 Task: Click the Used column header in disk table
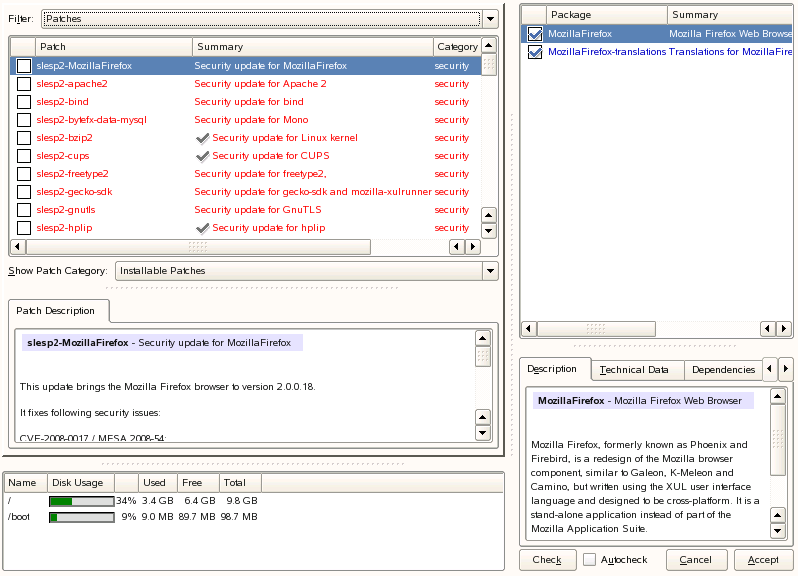(158, 483)
